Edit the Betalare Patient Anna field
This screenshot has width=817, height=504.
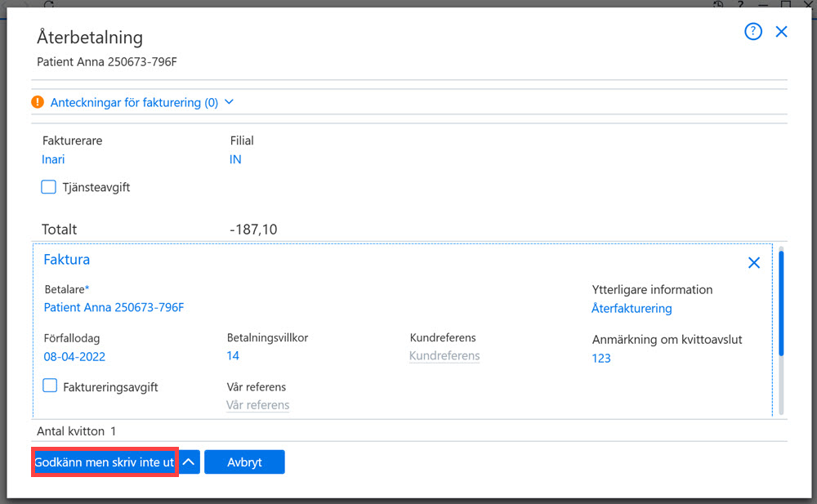(x=114, y=307)
